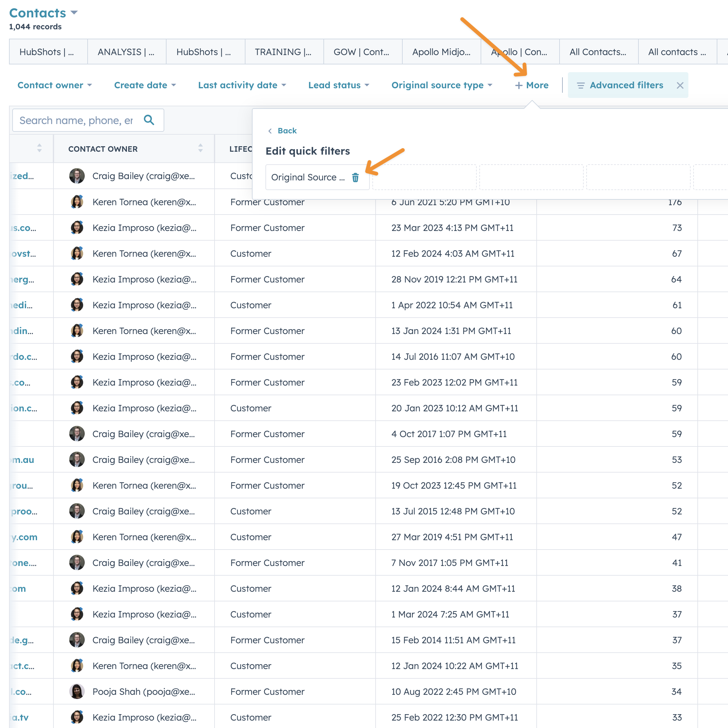The image size is (728, 728).
Task: Close the Advanced filters with X icon
Action: [x=679, y=86]
